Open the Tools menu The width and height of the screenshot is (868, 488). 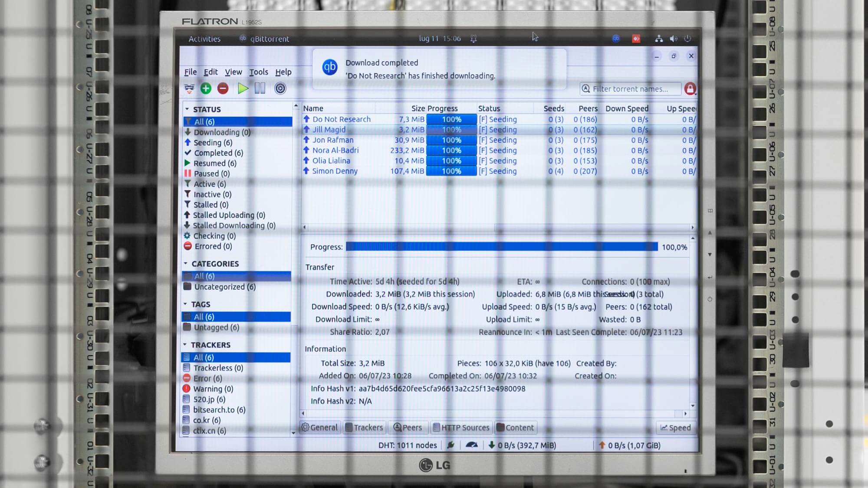pos(258,72)
